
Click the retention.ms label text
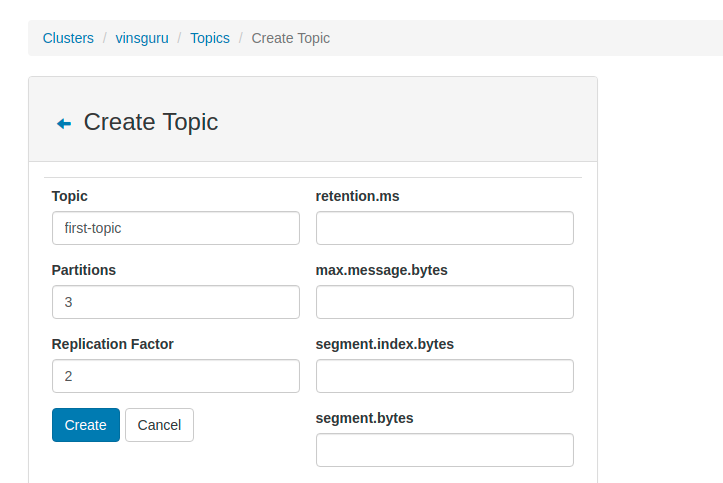(x=357, y=196)
